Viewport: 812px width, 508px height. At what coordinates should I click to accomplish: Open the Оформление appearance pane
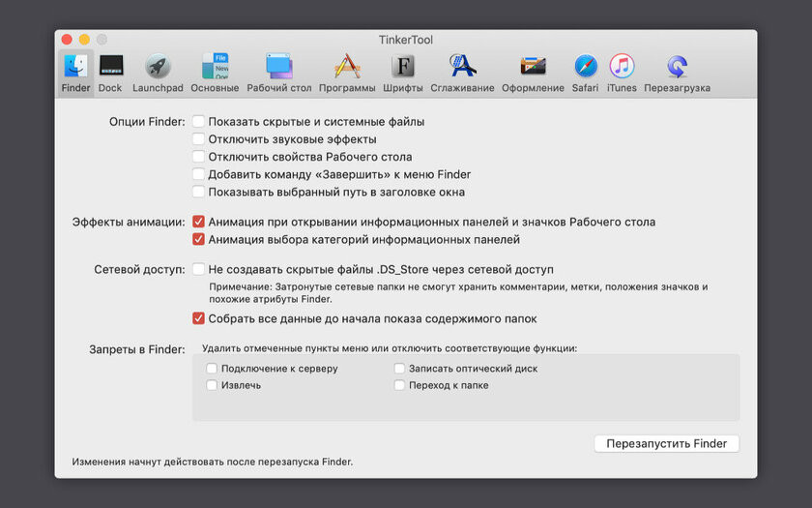click(x=533, y=74)
